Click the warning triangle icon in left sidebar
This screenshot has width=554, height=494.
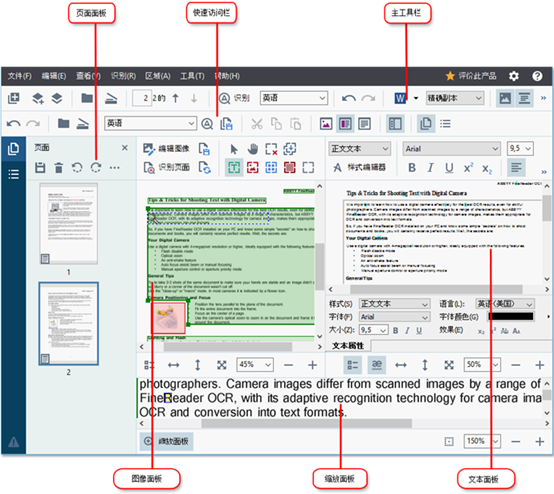coord(13,442)
